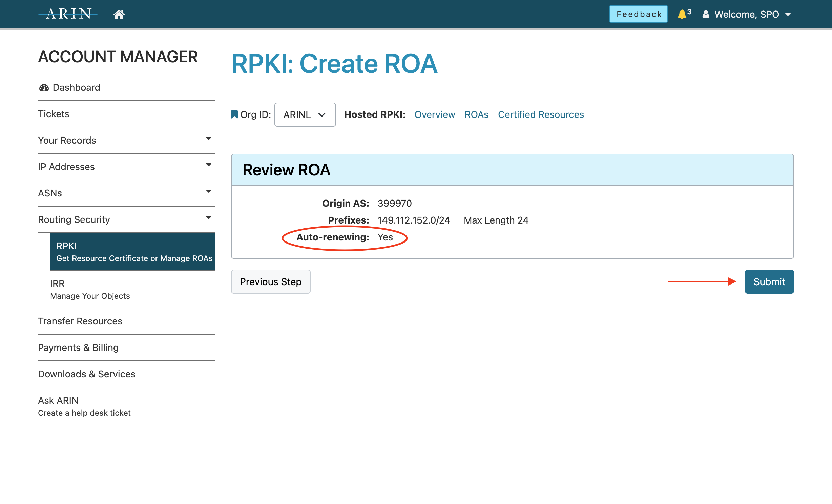Viewport: 832px width, 504px height.
Task: Click the ARIN logo in header
Action: [68, 14]
